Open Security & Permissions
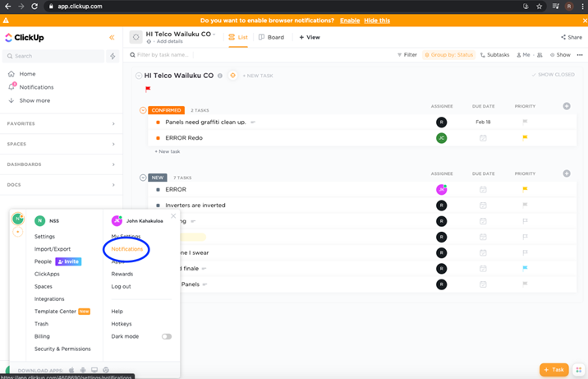 [62, 349]
